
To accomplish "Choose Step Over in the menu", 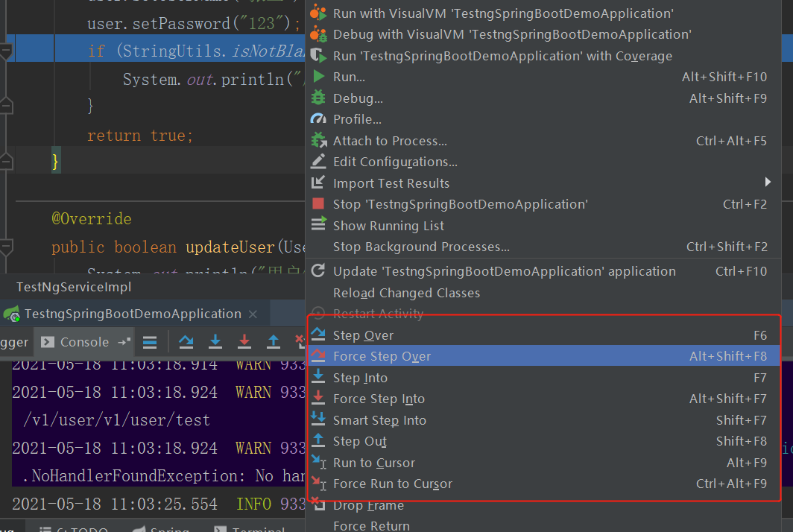I will pyautogui.click(x=543, y=336).
